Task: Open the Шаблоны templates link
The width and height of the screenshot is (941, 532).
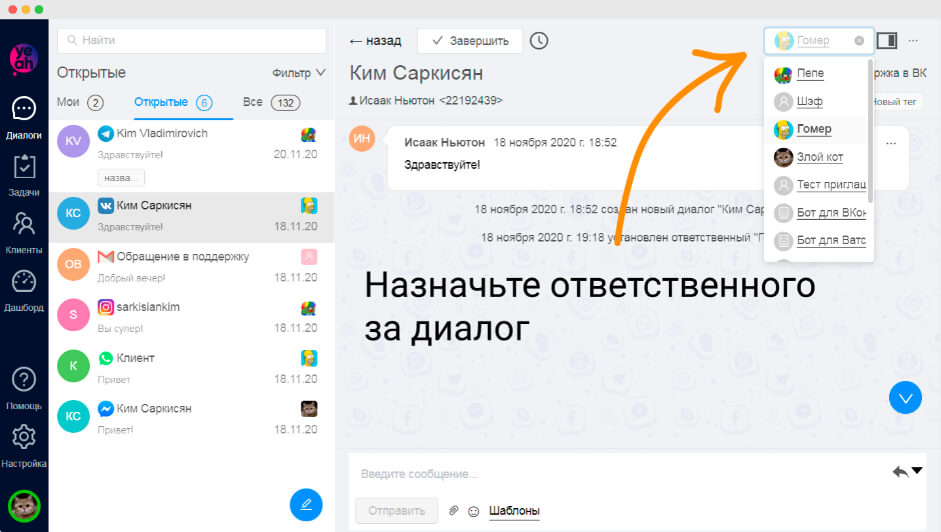Action: tap(514, 511)
